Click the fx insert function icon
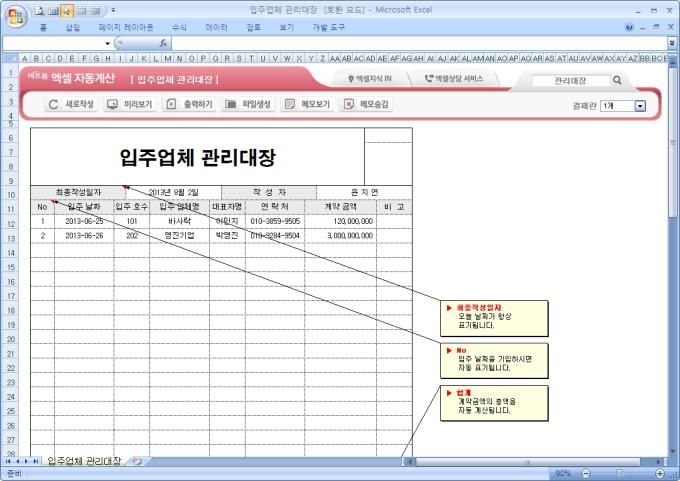This screenshot has height=481, width=680. (x=163, y=43)
